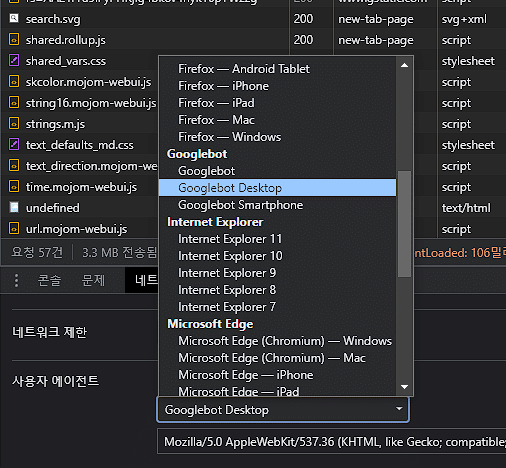Click the url.mojom-webui.js script icon
This screenshot has width=506, height=468.
click(14, 228)
